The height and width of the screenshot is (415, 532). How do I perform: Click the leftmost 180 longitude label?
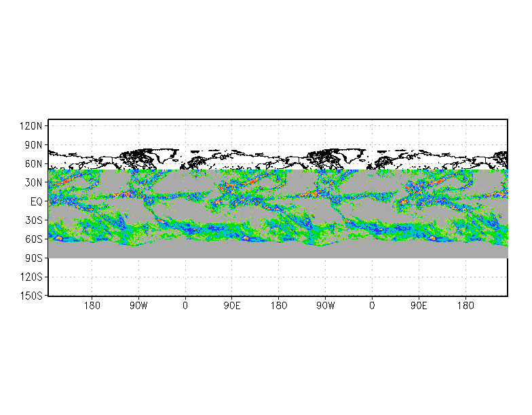coord(92,306)
